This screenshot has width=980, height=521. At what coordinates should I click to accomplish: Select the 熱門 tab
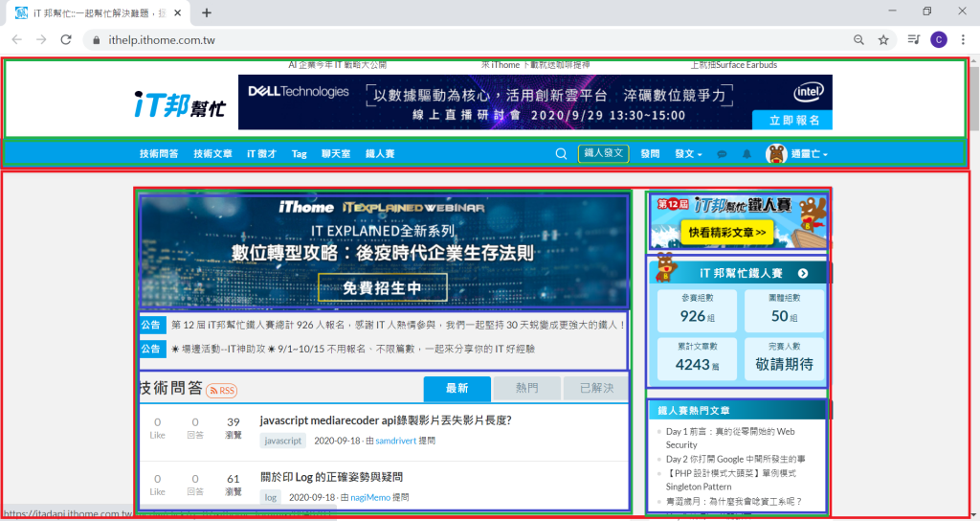[527, 389]
